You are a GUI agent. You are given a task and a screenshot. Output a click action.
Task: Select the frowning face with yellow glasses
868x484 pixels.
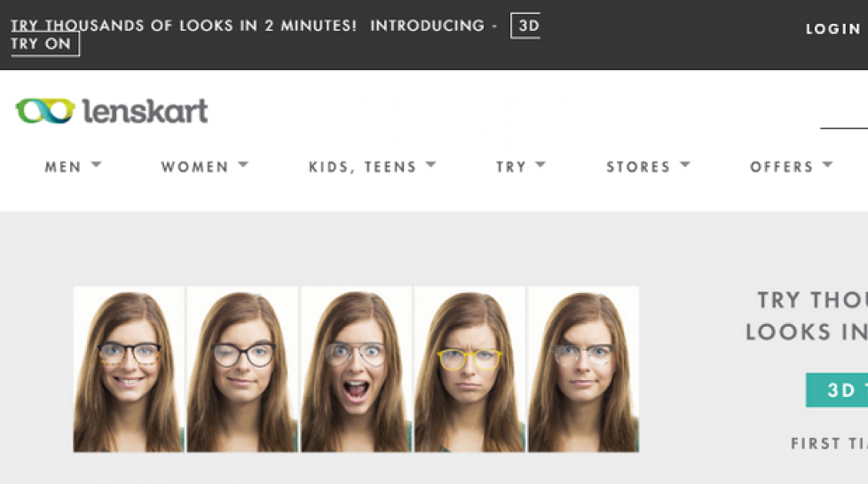point(470,369)
